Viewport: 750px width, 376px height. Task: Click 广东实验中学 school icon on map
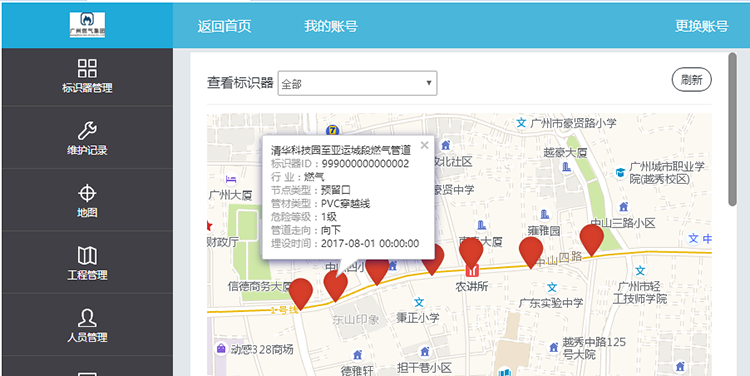(x=552, y=287)
